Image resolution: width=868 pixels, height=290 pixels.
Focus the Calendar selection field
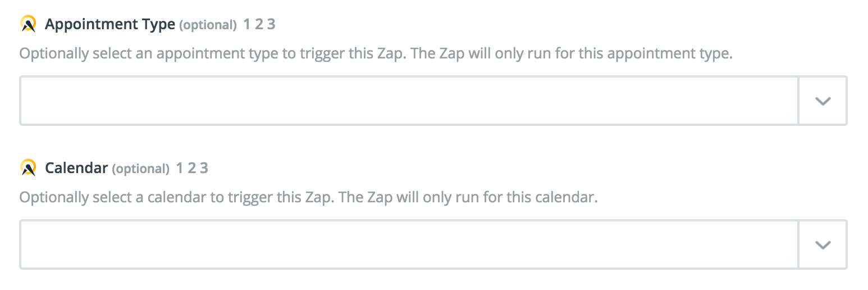point(409,244)
